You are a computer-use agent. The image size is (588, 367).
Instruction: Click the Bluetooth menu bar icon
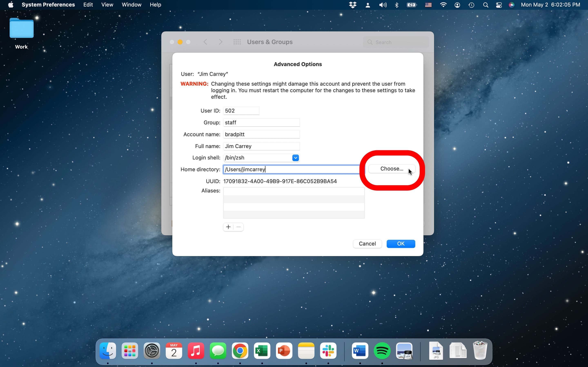(x=396, y=5)
